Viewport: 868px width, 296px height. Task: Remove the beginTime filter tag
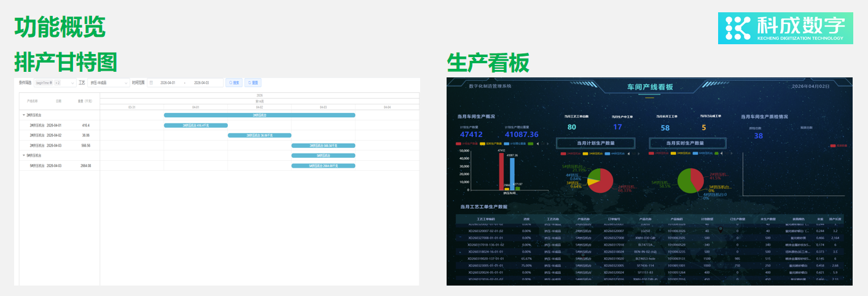(50, 82)
